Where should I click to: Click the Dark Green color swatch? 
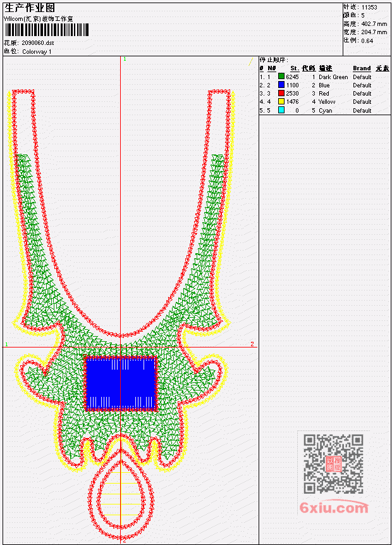tap(281, 76)
